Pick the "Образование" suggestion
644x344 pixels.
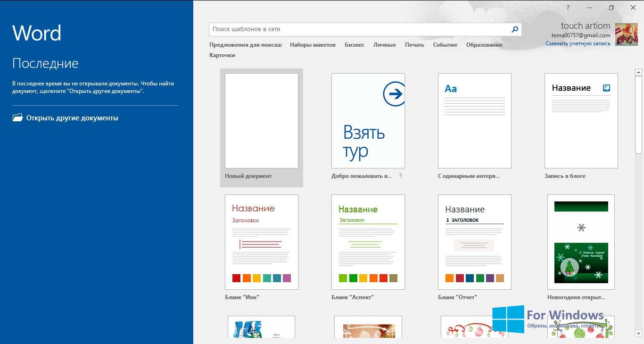(x=484, y=45)
